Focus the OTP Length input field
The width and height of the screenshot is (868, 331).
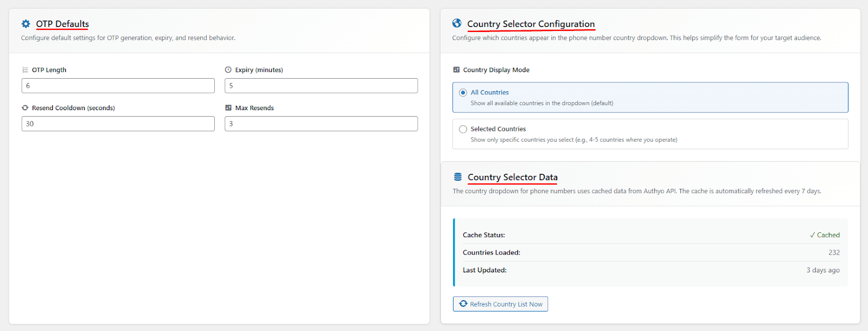(x=118, y=86)
